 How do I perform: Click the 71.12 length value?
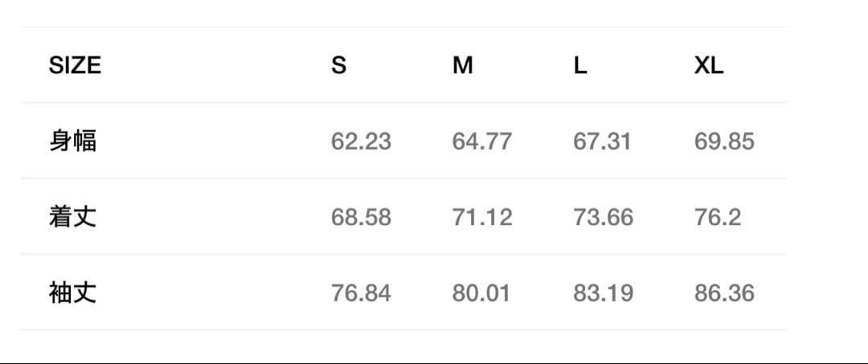(x=481, y=217)
